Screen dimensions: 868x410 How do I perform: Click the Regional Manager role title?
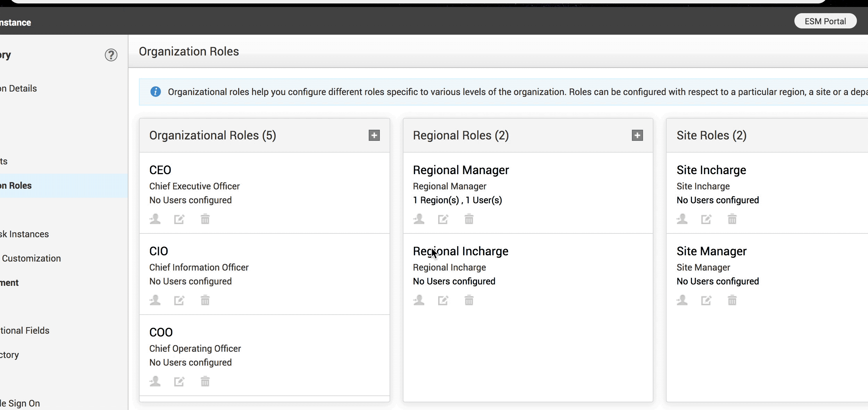coord(461,170)
